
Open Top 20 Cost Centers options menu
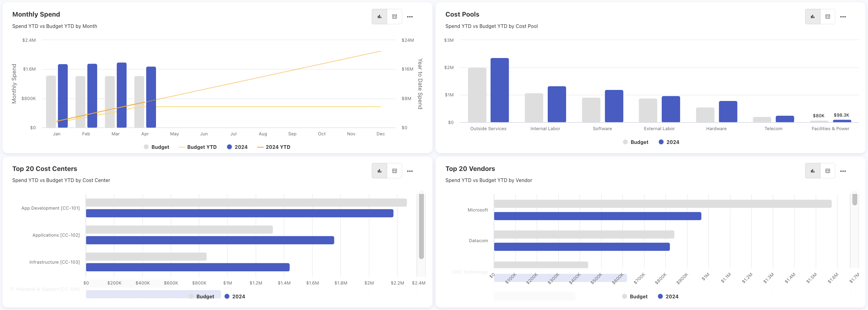(410, 171)
